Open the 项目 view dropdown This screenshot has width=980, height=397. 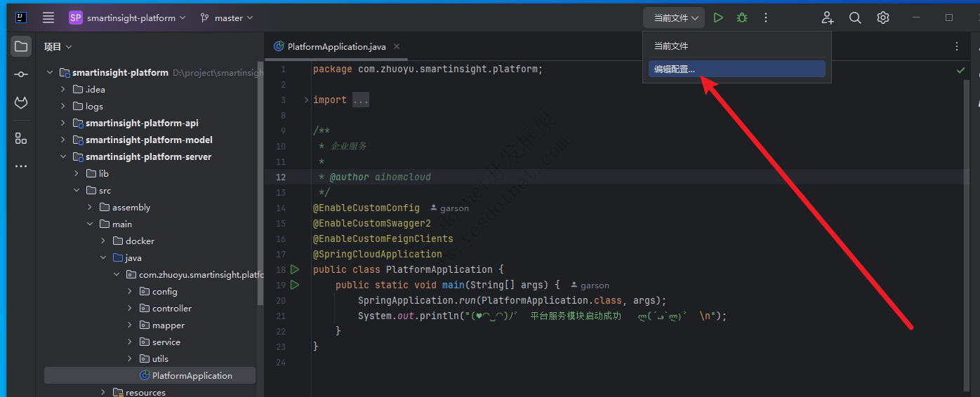(58, 47)
